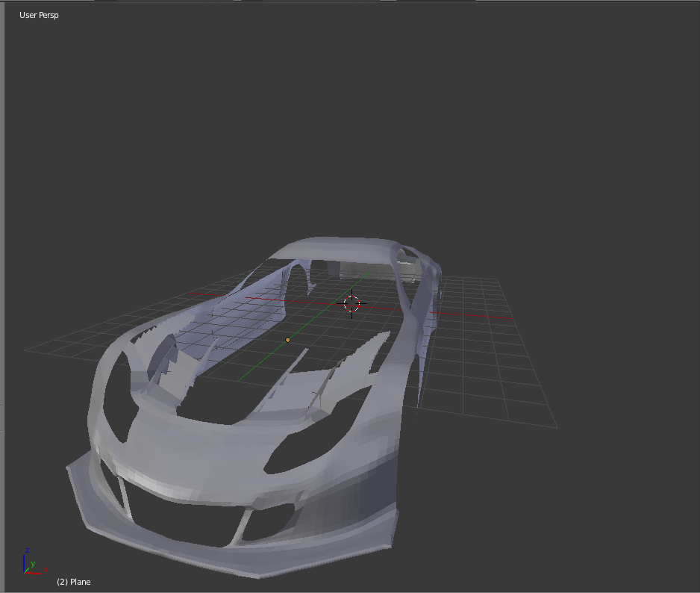Viewport: 700px width, 593px height.
Task: Click the '(2) Plane' object name label
Action: [74, 582]
